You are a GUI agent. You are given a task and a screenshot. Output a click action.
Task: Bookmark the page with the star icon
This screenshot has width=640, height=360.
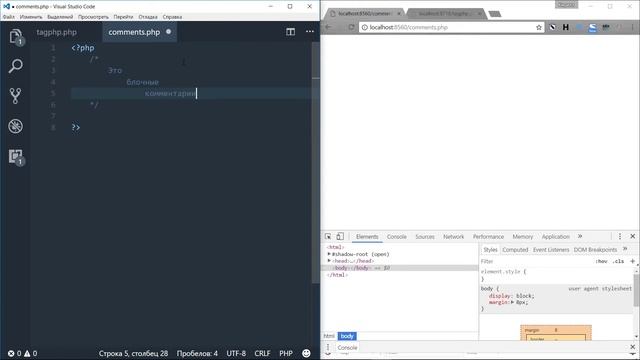point(539,27)
